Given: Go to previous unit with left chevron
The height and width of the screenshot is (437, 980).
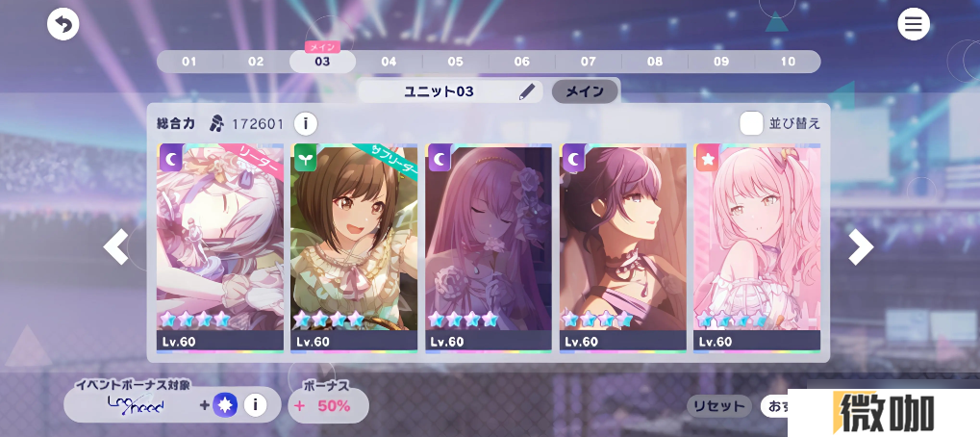Looking at the screenshot, I should 115,247.
